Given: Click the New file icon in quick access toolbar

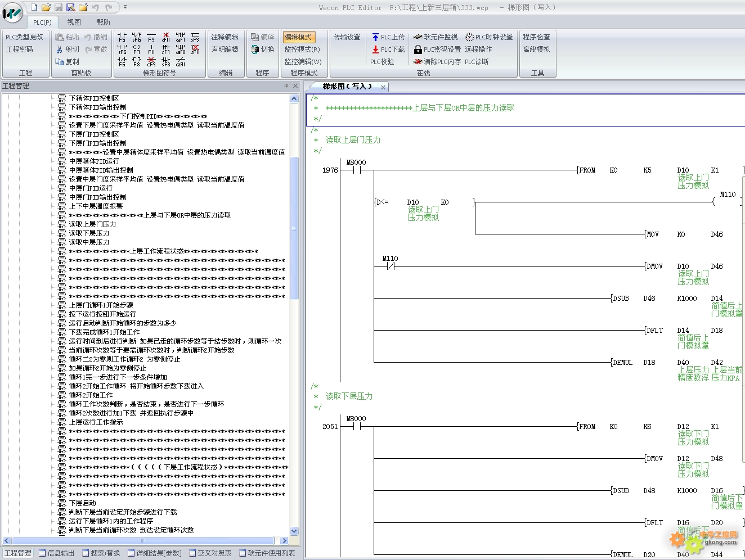Looking at the screenshot, I should click(x=34, y=7).
